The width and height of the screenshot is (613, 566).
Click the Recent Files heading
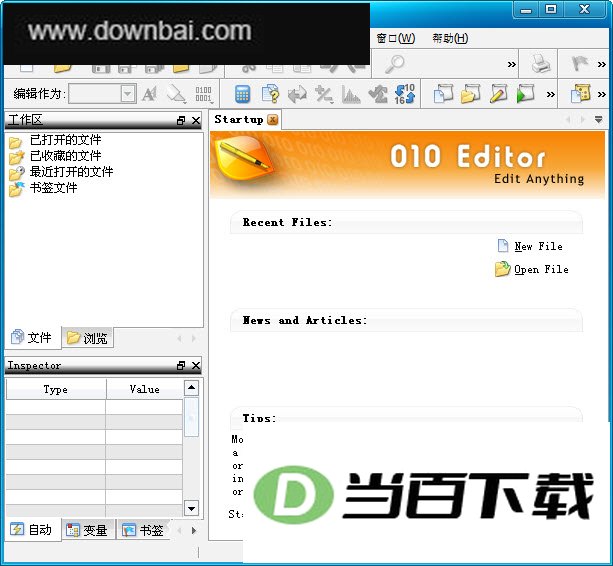(287, 222)
